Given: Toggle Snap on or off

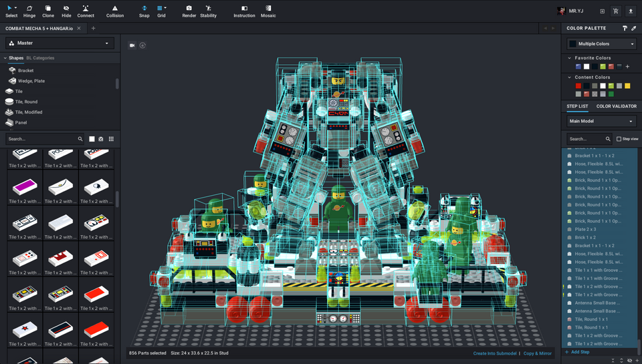Looking at the screenshot, I should (x=144, y=11).
